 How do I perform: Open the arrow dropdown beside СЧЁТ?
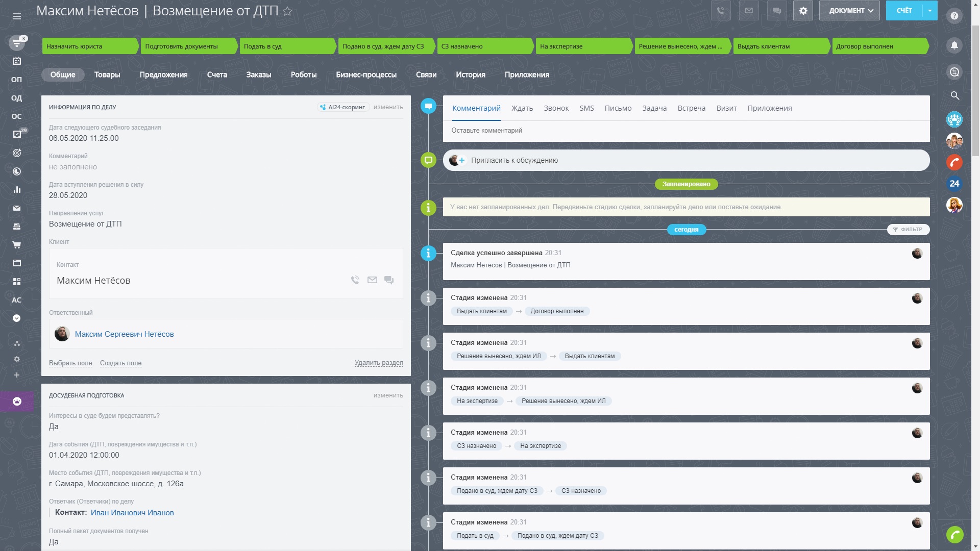pos(930,11)
